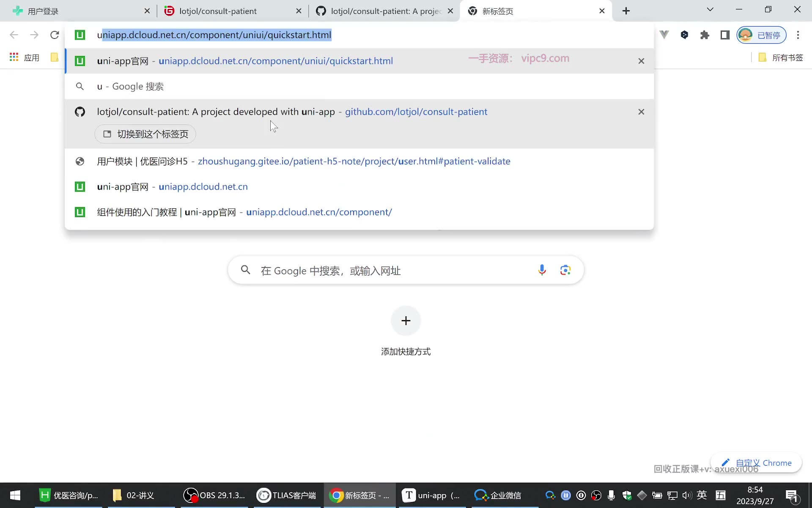Go back with the back arrow
Screen dimensions: 812x508
14,35
